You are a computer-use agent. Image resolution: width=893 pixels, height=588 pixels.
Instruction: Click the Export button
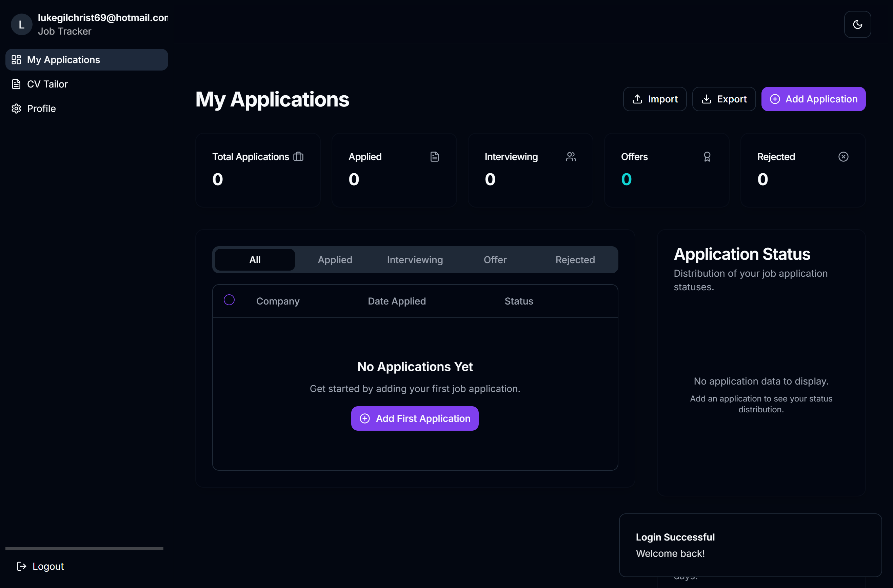[x=724, y=99]
